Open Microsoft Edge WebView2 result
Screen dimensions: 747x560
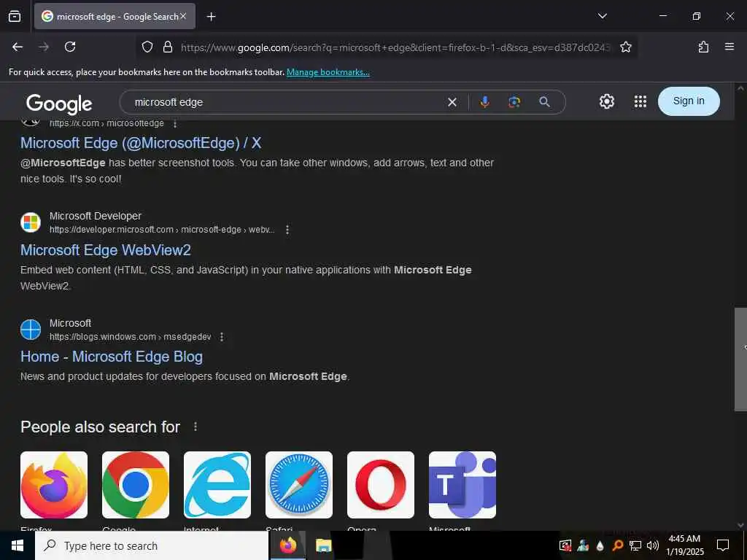(105, 250)
